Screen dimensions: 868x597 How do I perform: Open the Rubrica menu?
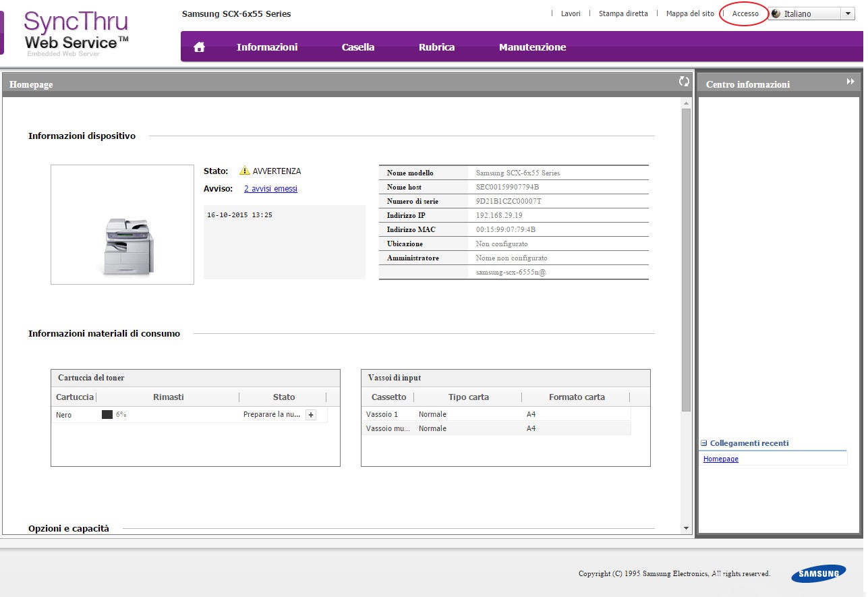coord(436,47)
